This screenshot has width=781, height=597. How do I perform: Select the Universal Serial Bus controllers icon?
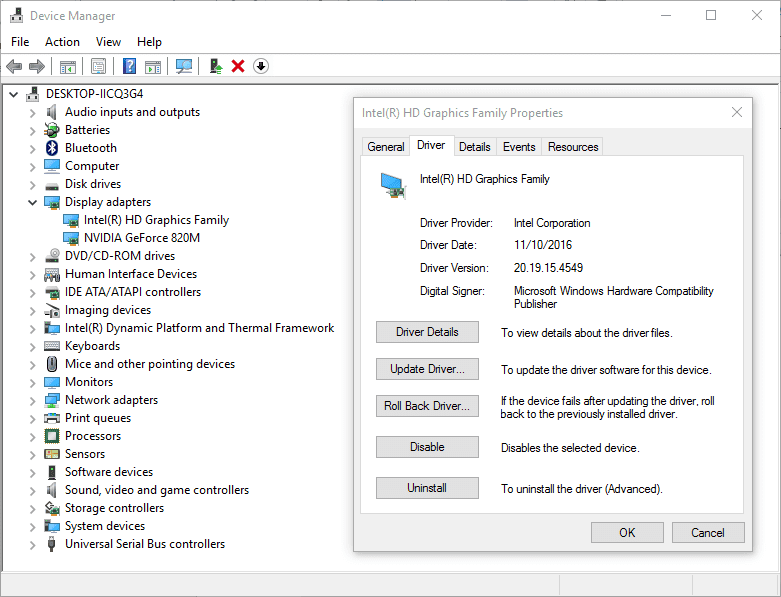(x=51, y=544)
